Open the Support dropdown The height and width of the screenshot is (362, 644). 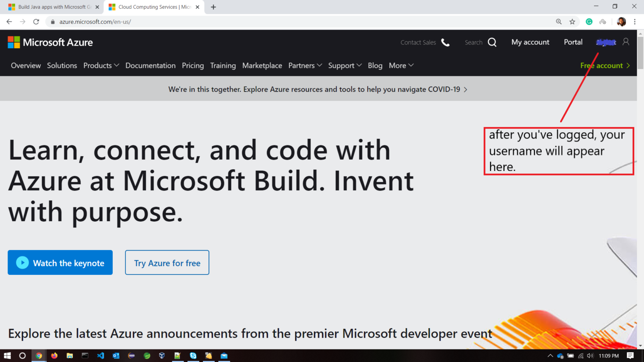(345, 65)
